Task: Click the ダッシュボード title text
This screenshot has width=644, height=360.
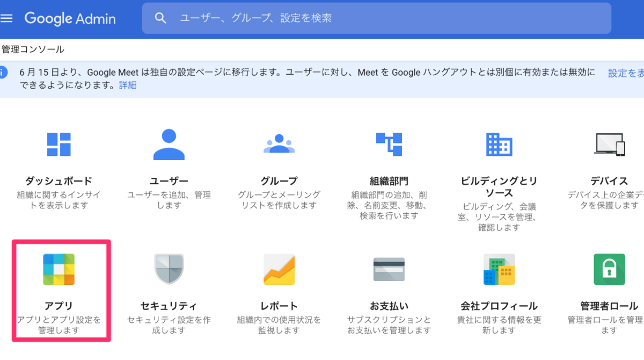Action: 59,181
